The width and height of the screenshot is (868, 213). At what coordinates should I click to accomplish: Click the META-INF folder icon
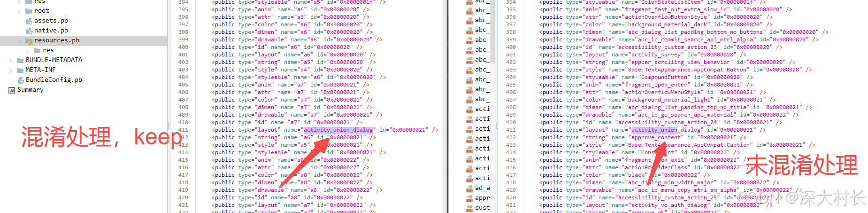pos(20,70)
